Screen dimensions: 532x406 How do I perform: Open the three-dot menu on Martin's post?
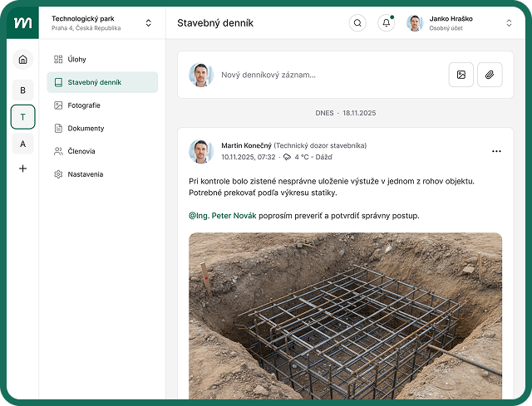[496, 151]
